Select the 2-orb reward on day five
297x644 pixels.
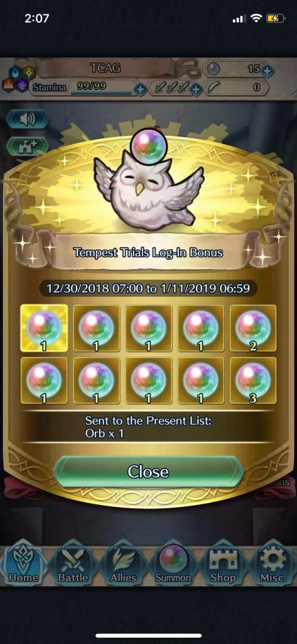(x=253, y=328)
